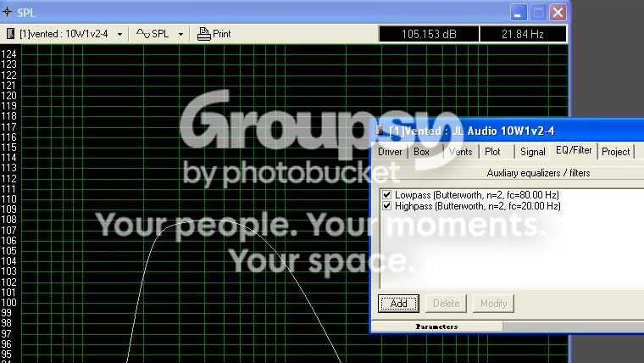Click the Parameters header at panel bottom
Image resolution: width=644 pixels, height=363 pixels.
(x=436, y=327)
